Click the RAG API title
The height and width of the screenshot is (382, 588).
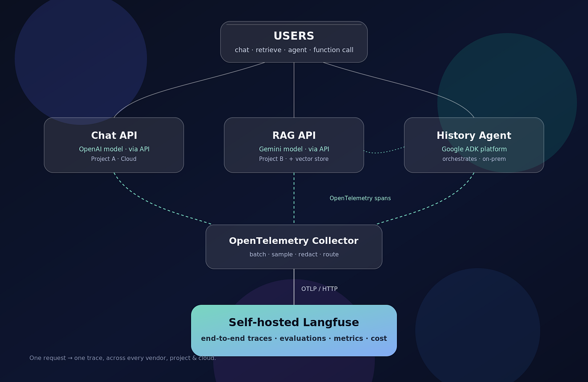pos(294,136)
